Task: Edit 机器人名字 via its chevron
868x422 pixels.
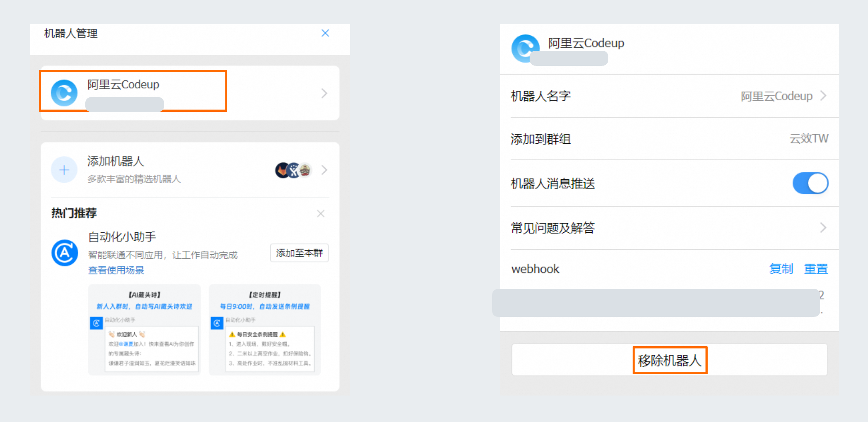Action: click(x=823, y=96)
